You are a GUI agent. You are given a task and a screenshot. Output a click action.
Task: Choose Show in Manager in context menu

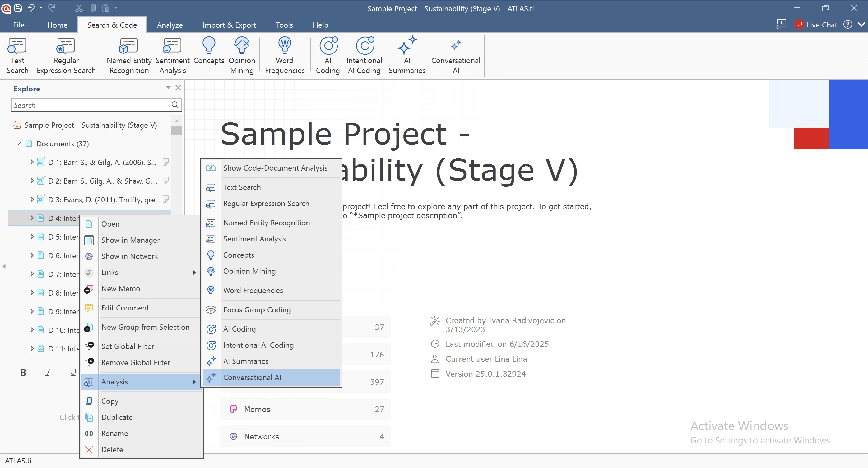141,240
